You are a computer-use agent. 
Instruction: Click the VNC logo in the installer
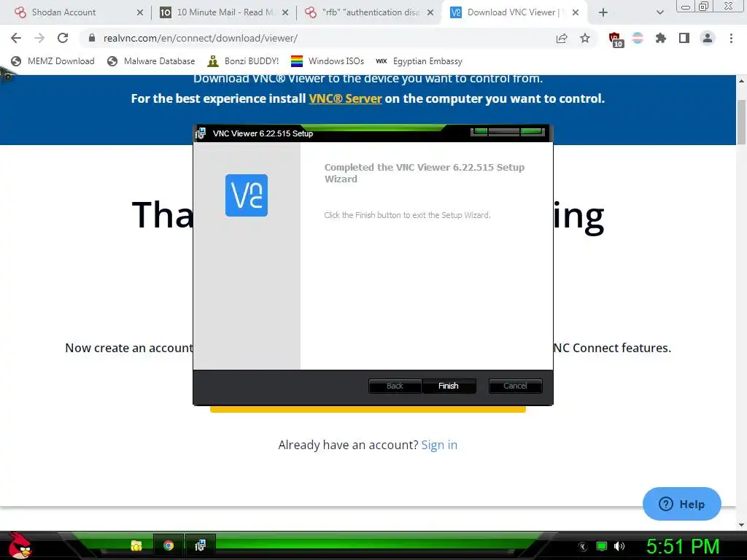click(247, 195)
